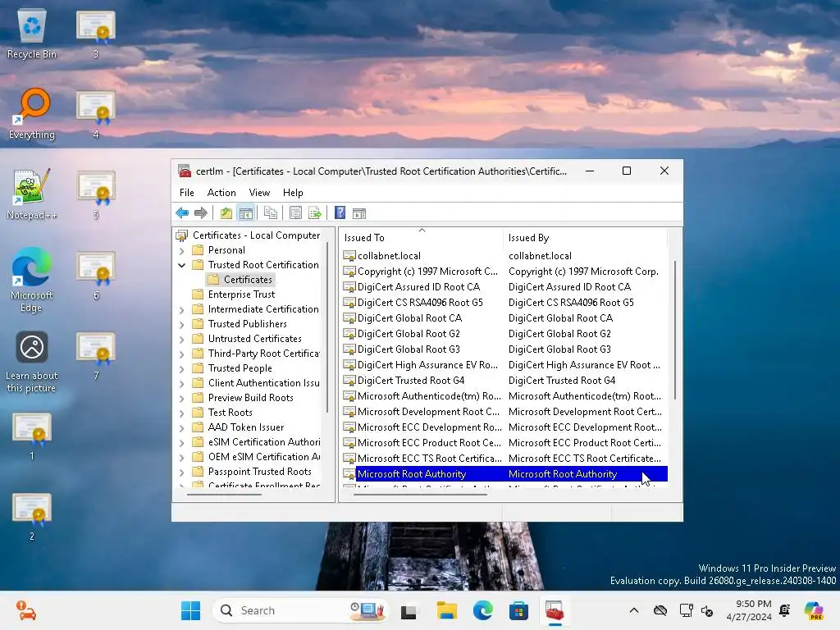Viewport: 840px width, 630px height.
Task: Select Microsoft Root Authority highlighted row
Action: pos(504,473)
